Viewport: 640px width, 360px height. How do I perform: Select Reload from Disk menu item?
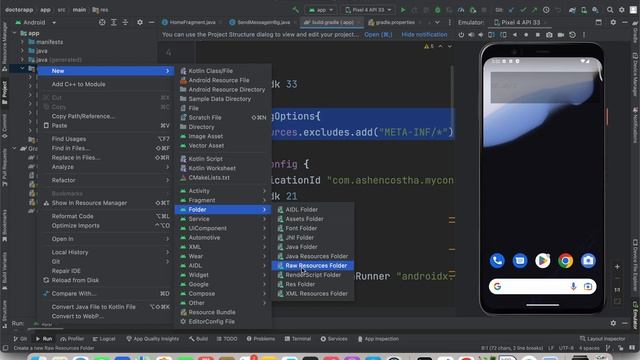[x=106, y=280]
